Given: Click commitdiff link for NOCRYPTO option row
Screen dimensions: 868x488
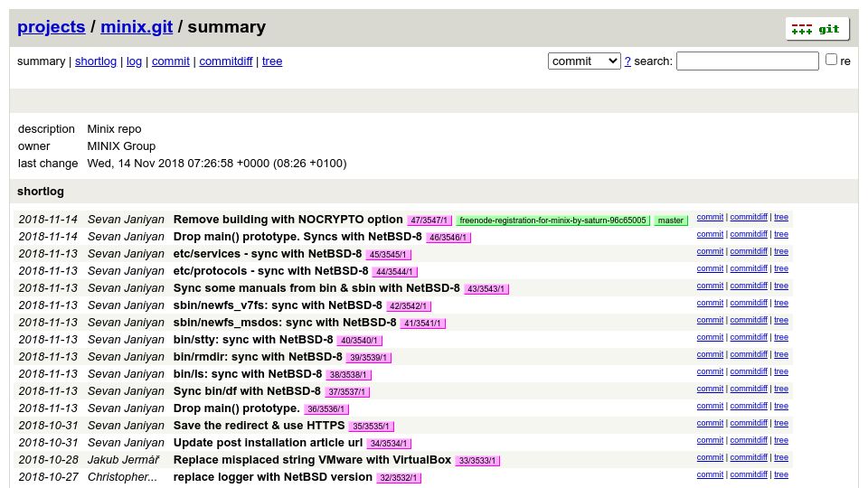Looking at the screenshot, I should tap(749, 217).
